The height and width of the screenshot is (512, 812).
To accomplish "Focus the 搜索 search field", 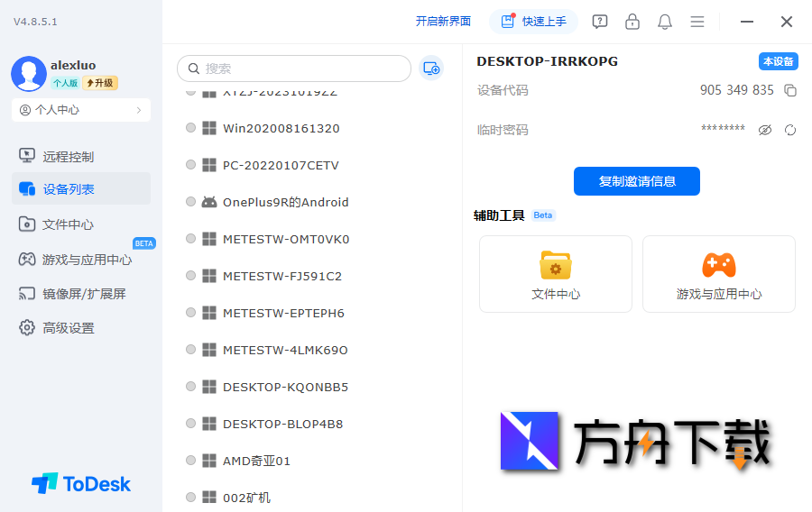I will (x=294, y=69).
